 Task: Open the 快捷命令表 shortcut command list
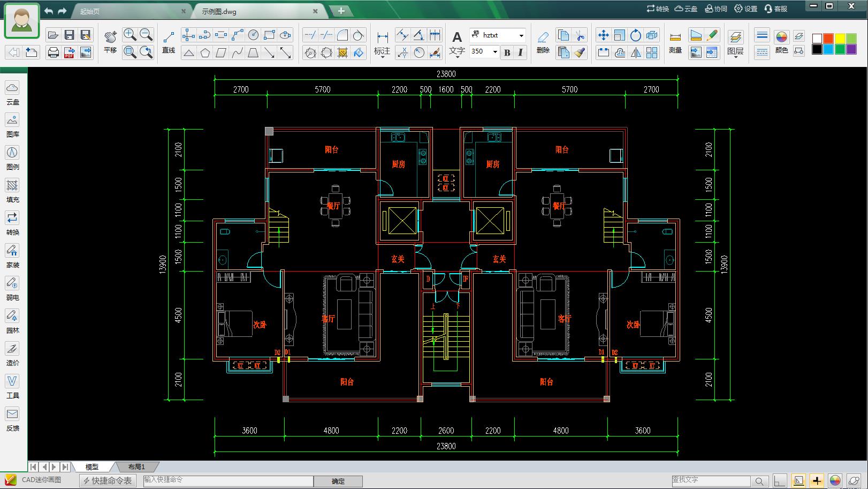point(108,480)
